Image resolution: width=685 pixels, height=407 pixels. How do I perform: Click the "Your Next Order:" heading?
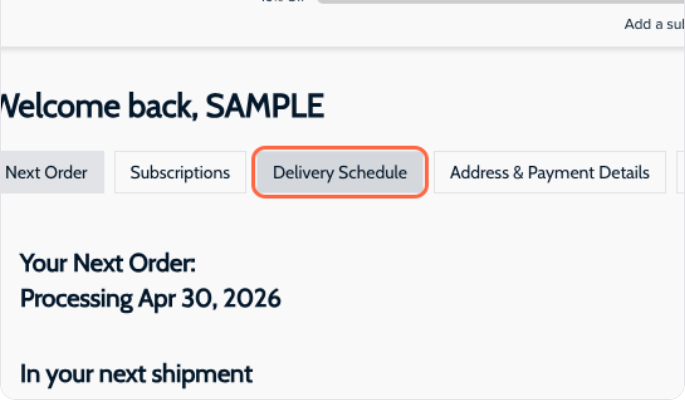click(108, 264)
